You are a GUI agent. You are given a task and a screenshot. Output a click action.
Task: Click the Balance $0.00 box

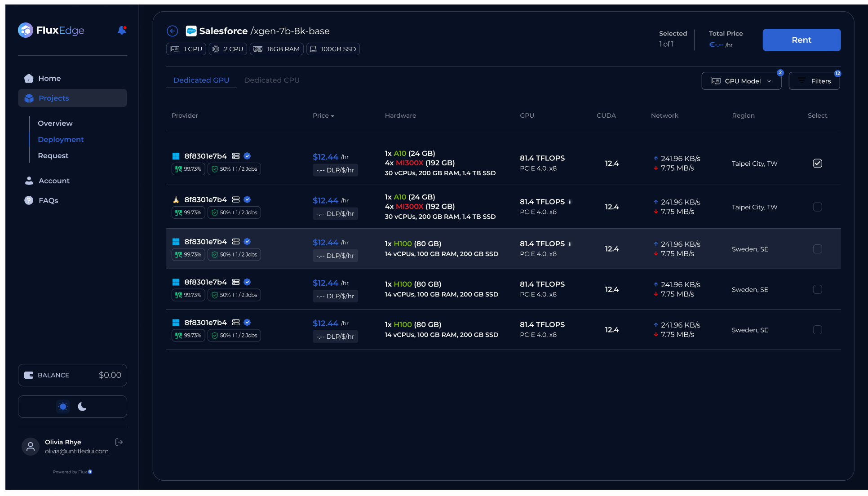point(72,375)
